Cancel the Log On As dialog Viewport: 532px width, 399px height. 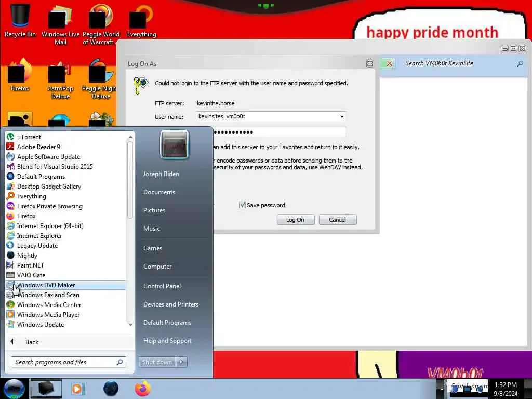[x=337, y=220]
